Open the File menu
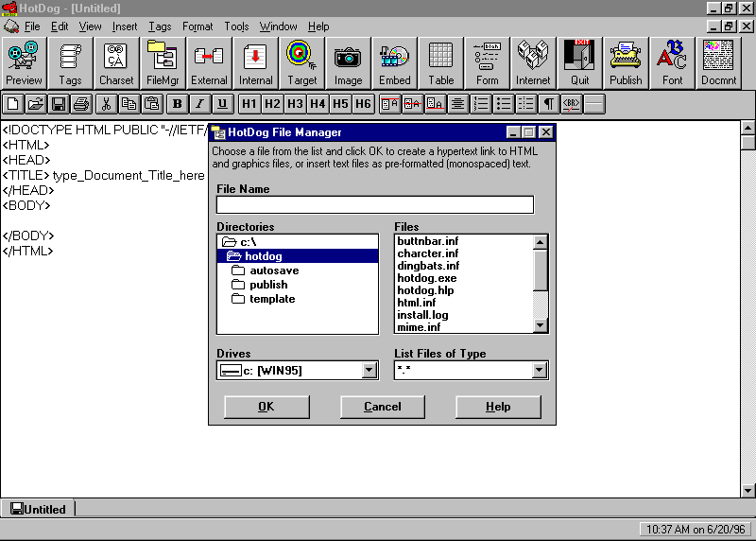The height and width of the screenshot is (541, 756). pyautogui.click(x=32, y=26)
